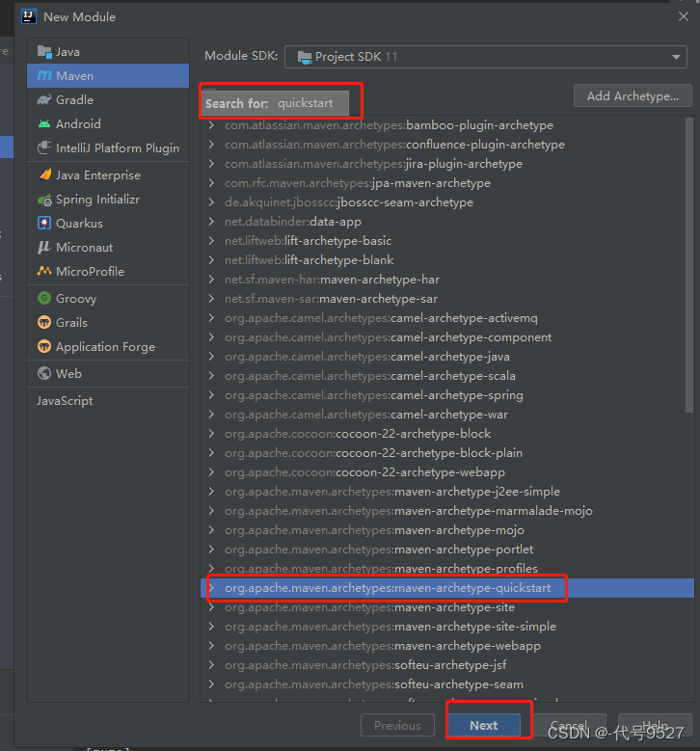Screen dimensions: 700x751
Task: Expand maven-archetype-quickstart node
Action: pos(211,588)
